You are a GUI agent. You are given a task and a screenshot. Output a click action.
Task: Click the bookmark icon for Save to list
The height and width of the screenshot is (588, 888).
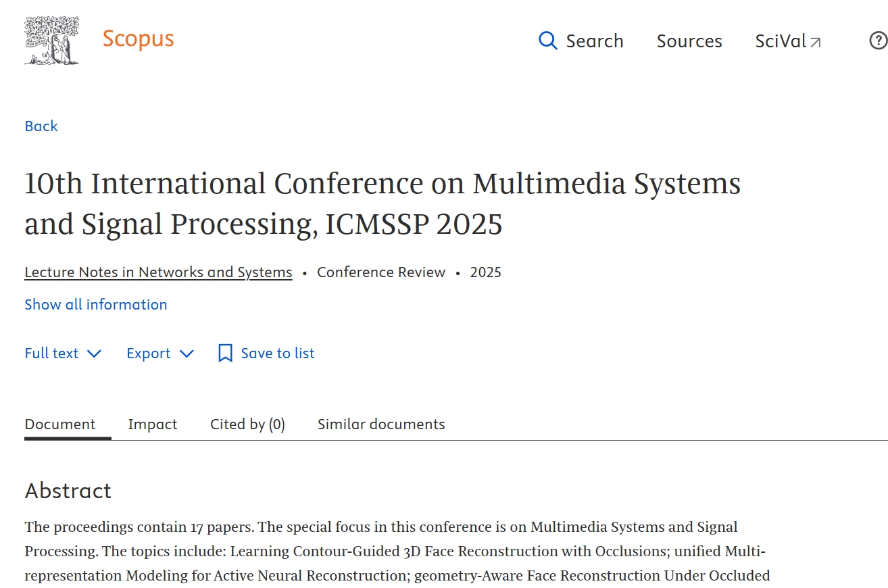point(225,353)
